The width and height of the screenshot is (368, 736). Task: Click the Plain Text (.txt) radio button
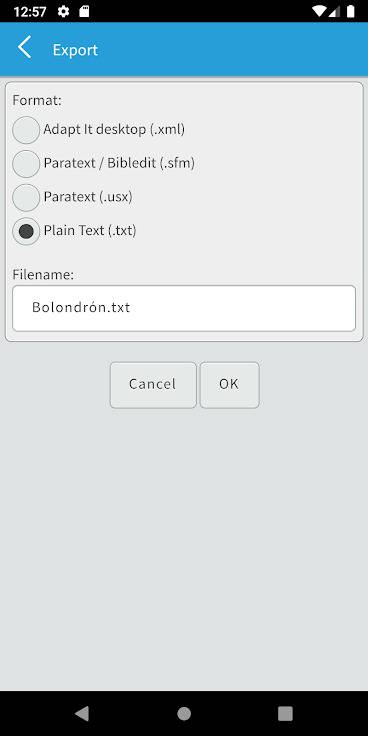coord(26,231)
